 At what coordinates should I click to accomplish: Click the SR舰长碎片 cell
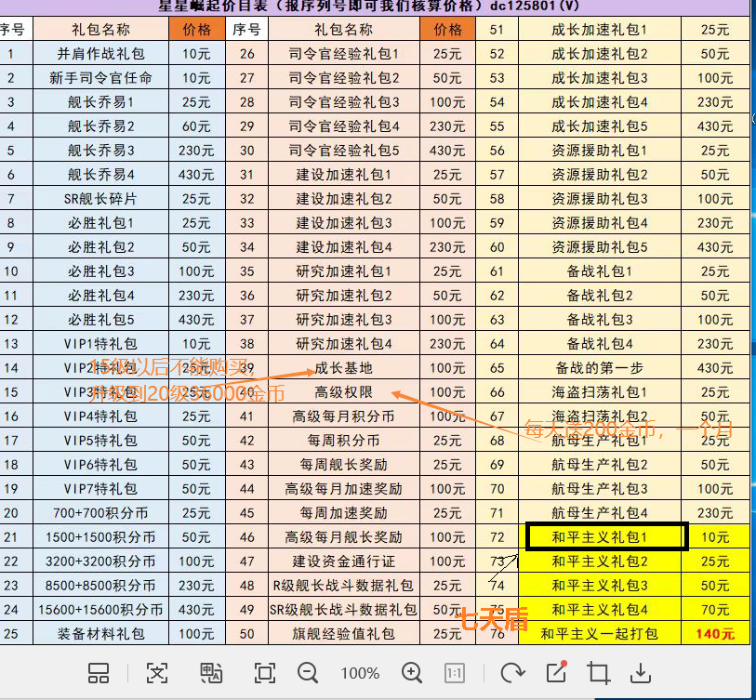point(100,199)
